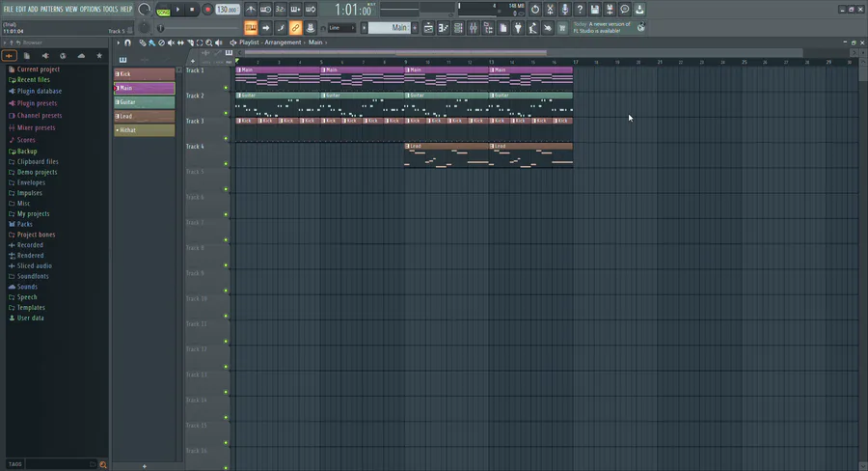Open the Piano roll view icon
Screen dimensions: 868x471
click(x=444, y=28)
